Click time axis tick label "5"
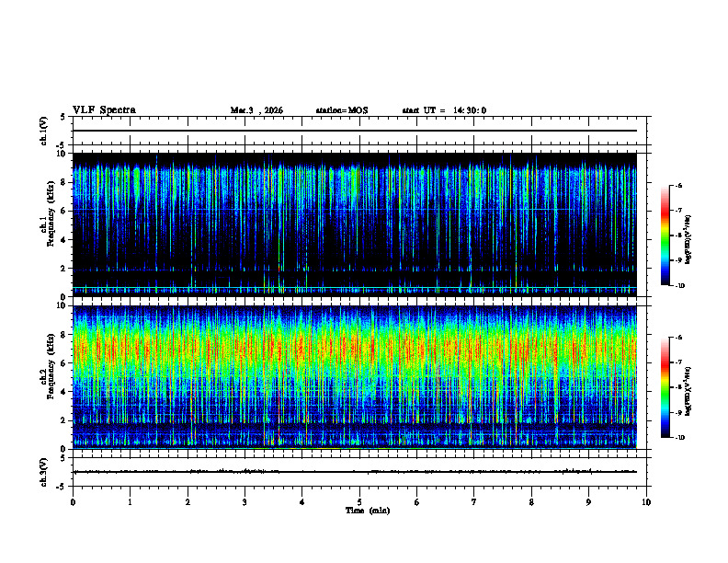Image resolution: width=728 pixels, height=563 pixels. [359, 502]
